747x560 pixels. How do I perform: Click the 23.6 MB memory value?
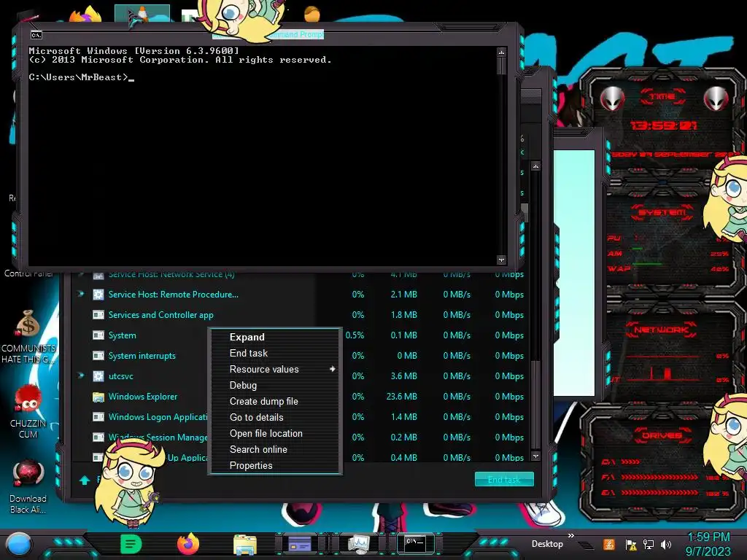(402, 397)
